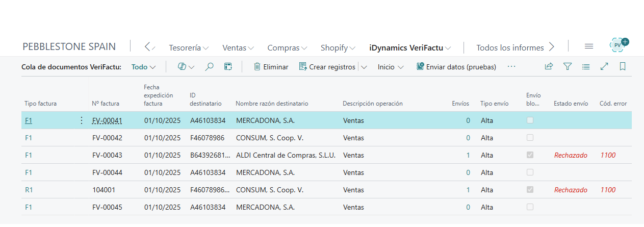Click the Eliminar button
The height and width of the screenshot is (227, 644).
point(271,67)
